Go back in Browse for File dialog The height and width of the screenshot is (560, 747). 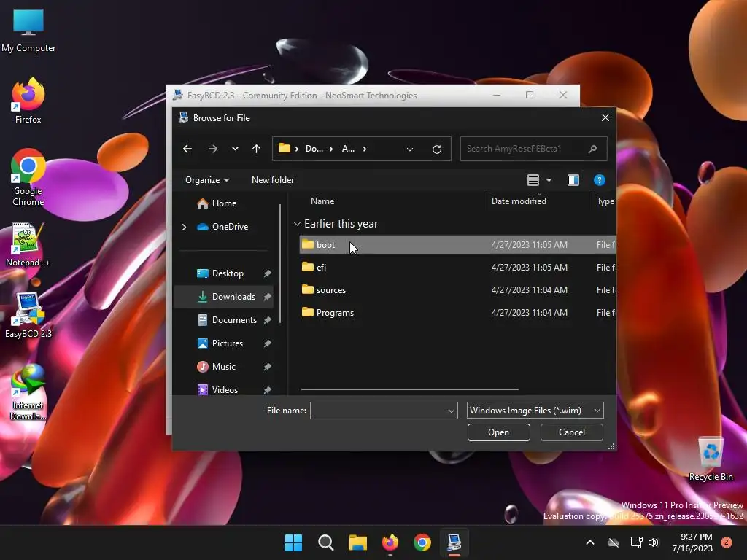187,149
